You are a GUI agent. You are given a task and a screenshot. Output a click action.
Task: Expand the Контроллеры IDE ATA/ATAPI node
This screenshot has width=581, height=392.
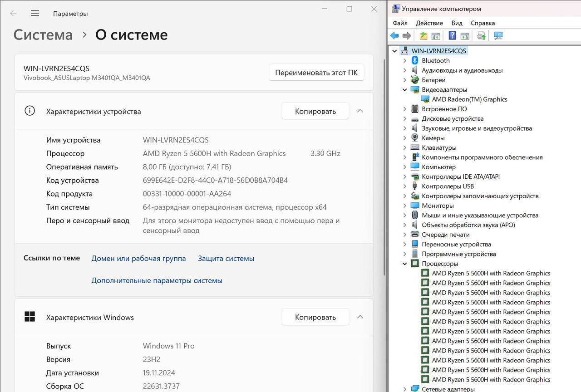point(405,176)
